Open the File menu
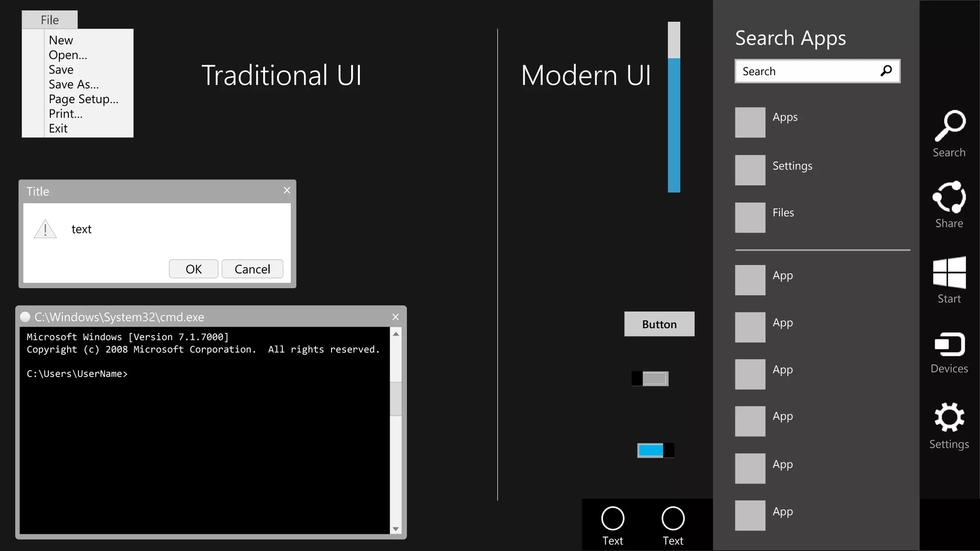 point(50,20)
